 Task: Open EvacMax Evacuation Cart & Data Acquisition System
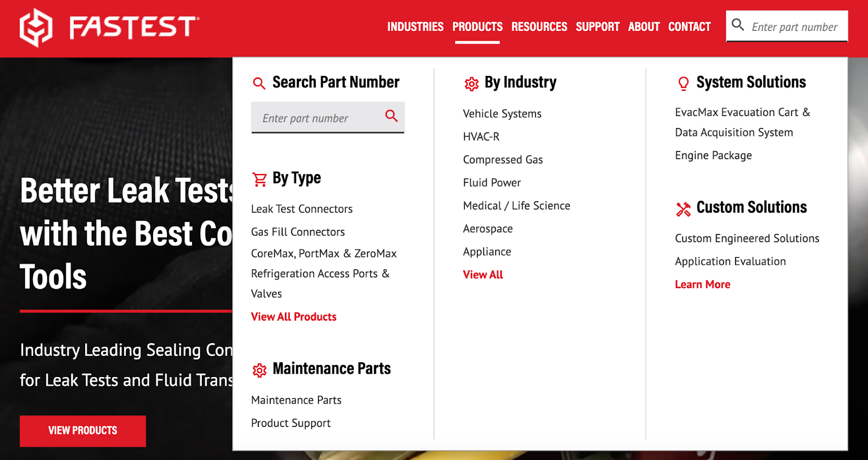pos(742,122)
